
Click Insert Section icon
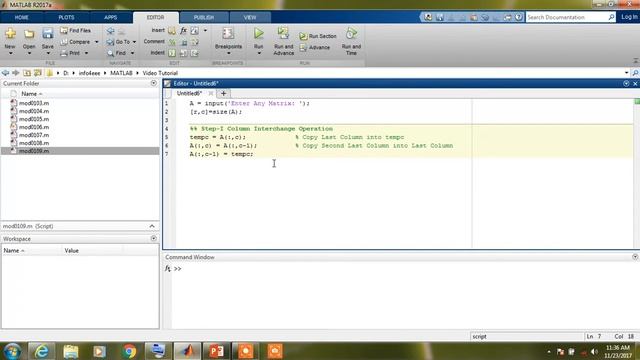[x=172, y=31]
